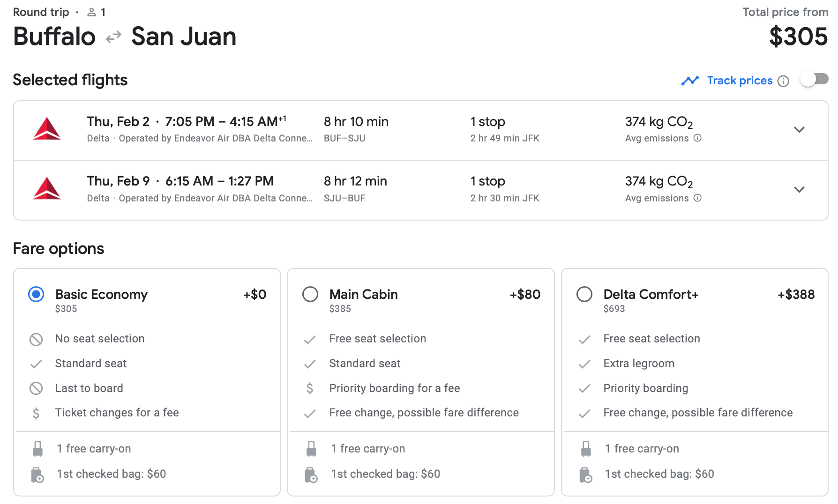
Task: Click the Round trip label
Action: pyautogui.click(x=41, y=12)
